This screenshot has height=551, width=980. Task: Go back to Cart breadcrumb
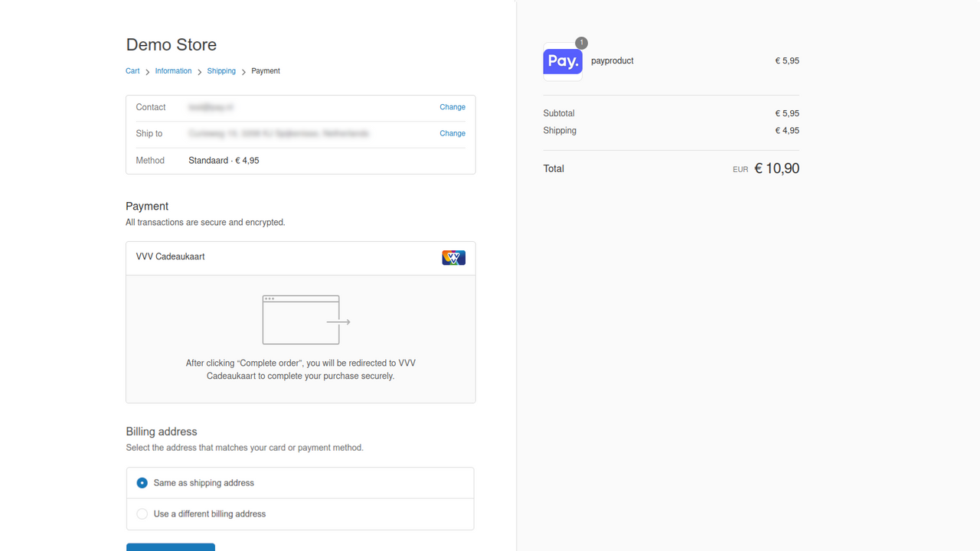coord(132,71)
